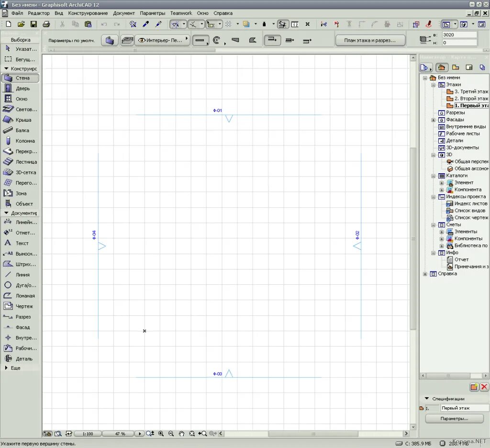Collapse the Сметы tree node

pos(433,225)
